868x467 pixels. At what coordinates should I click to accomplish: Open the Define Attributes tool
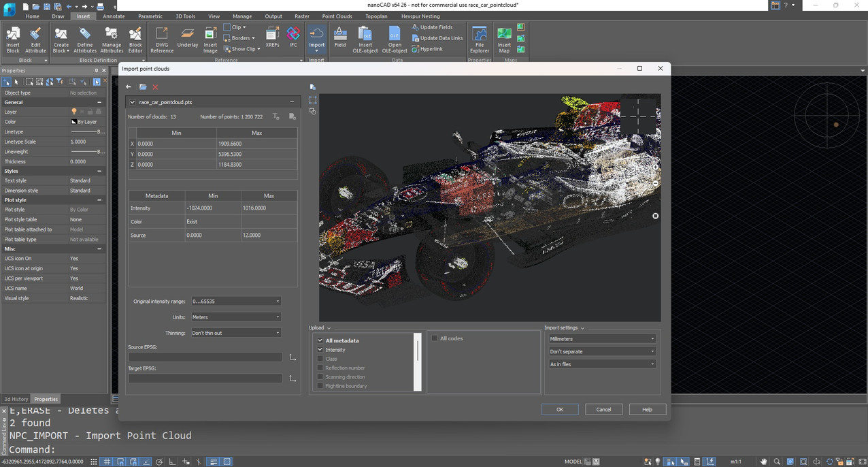click(x=85, y=39)
